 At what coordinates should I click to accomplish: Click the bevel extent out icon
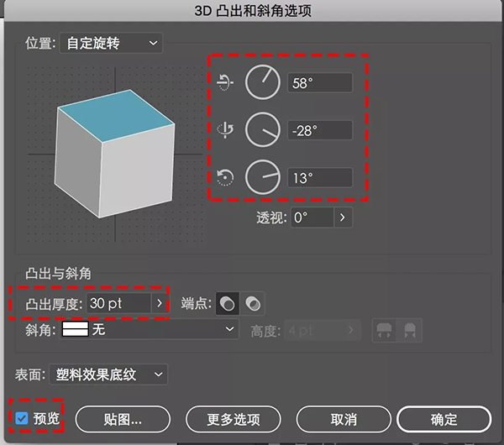384,330
